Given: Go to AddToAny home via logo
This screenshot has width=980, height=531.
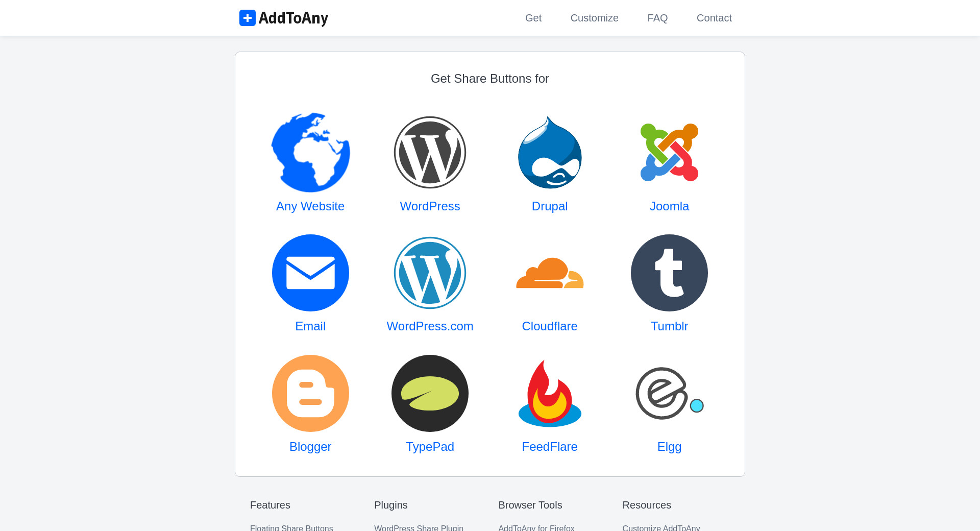Looking at the screenshot, I should pyautogui.click(x=284, y=18).
